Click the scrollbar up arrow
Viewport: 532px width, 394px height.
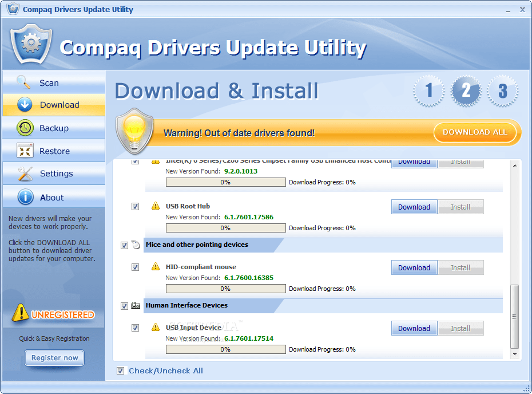pos(515,166)
